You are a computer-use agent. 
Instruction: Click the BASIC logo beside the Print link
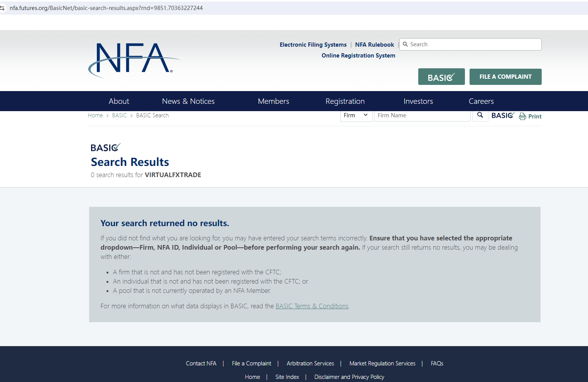click(x=503, y=115)
